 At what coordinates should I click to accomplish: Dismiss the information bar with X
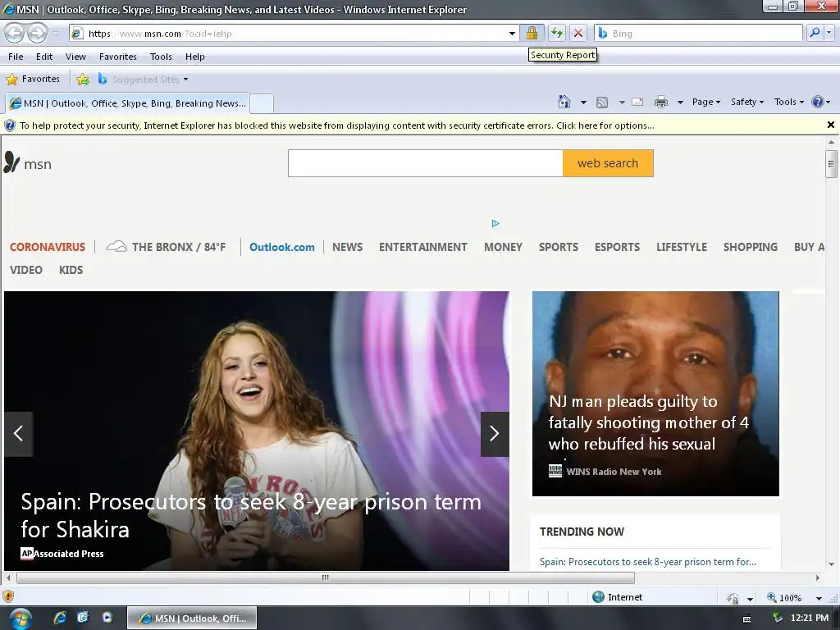coord(830,125)
